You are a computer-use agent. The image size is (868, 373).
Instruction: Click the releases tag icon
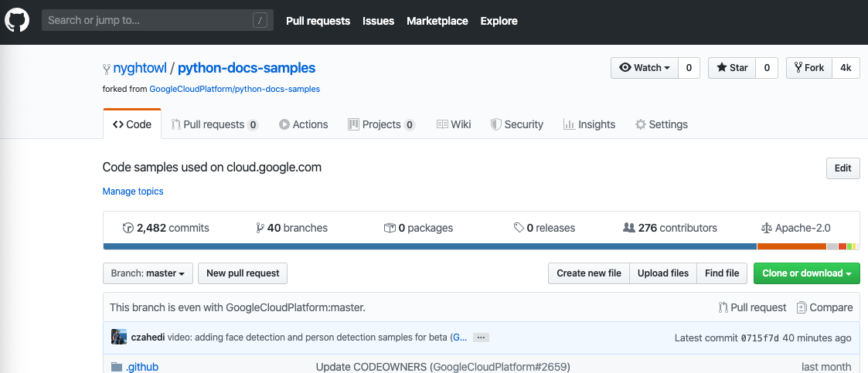point(519,228)
